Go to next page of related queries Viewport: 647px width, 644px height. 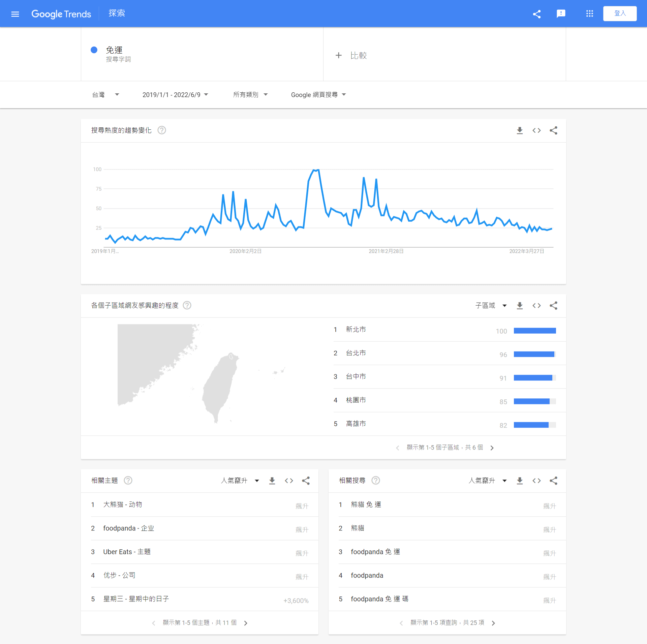[493, 623]
